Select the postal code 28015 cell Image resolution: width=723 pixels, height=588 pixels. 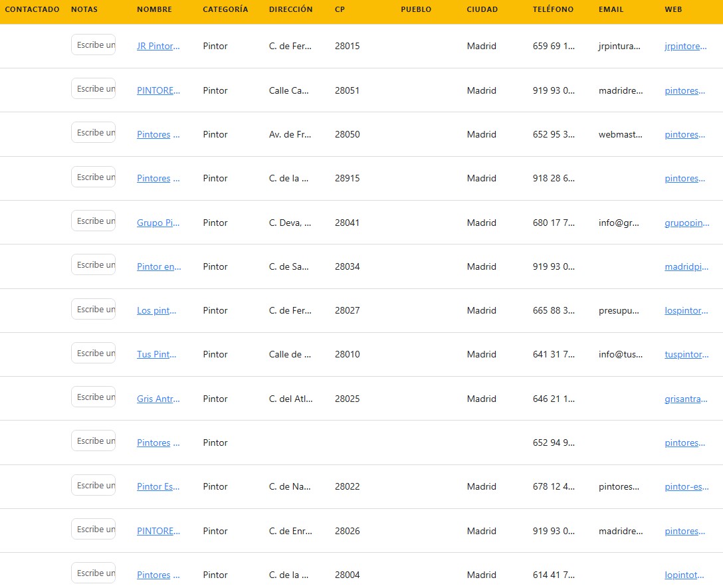point(347,46)
